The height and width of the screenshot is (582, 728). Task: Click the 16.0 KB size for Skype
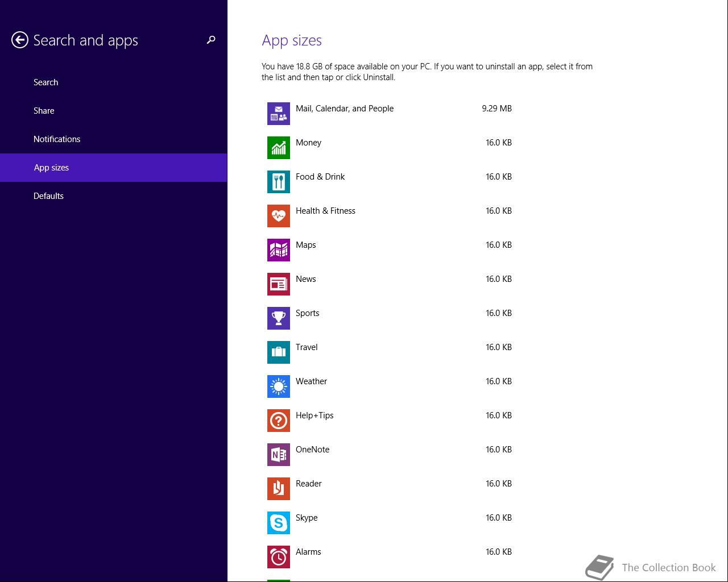click(x=498, y=518)
